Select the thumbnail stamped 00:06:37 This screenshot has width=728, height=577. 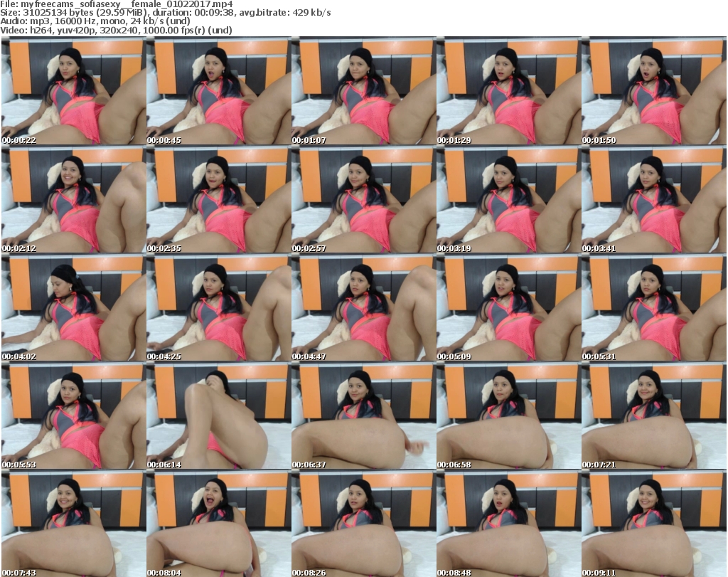coord(363,415)
